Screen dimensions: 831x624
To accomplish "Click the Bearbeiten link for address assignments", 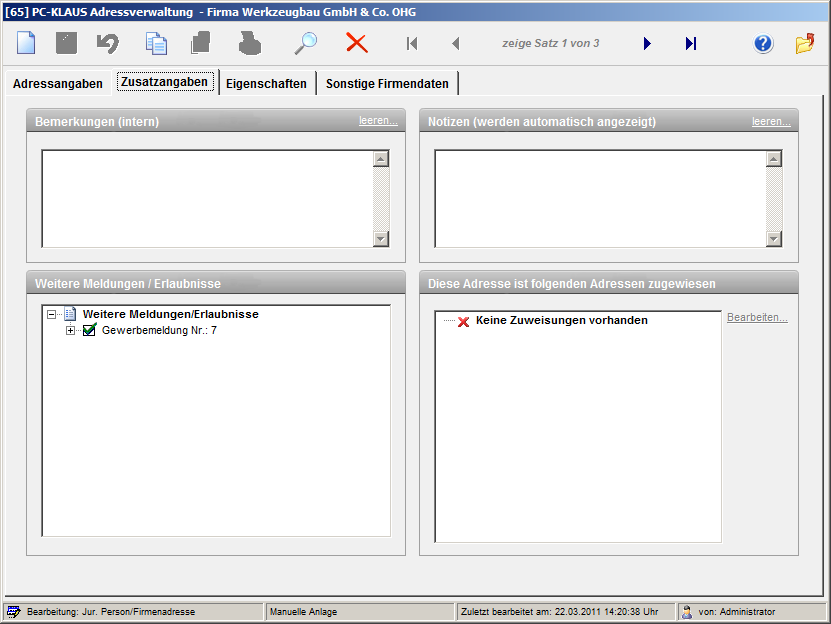I will (757, 318).
